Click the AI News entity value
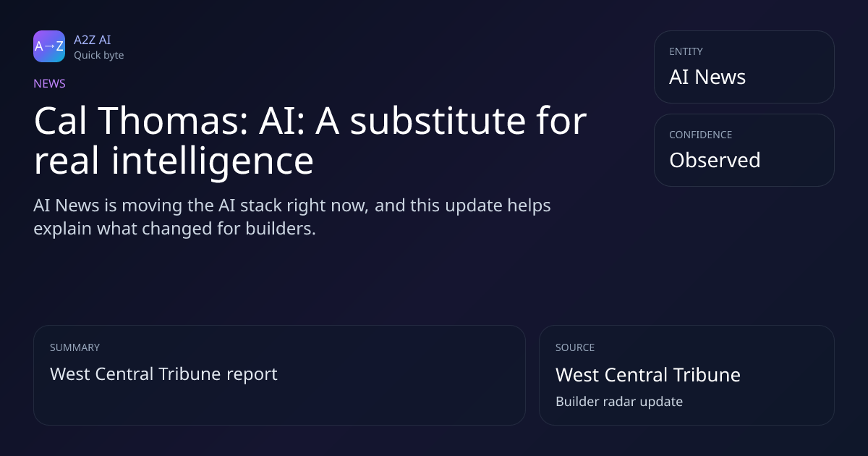The width and height of the screenshot is (868, 456). point(707,77)
